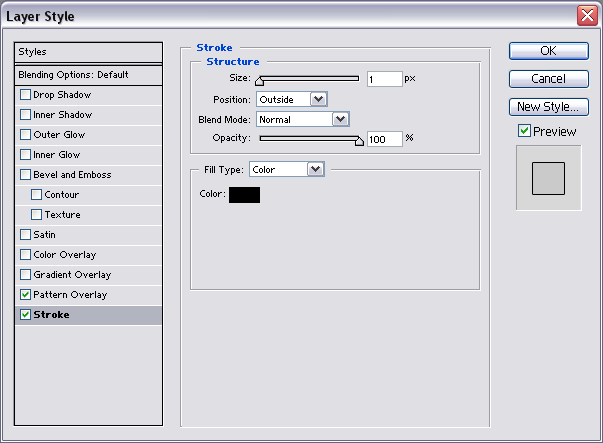Click the Size slider handle
603x443 pixels.
coord(260,81)
